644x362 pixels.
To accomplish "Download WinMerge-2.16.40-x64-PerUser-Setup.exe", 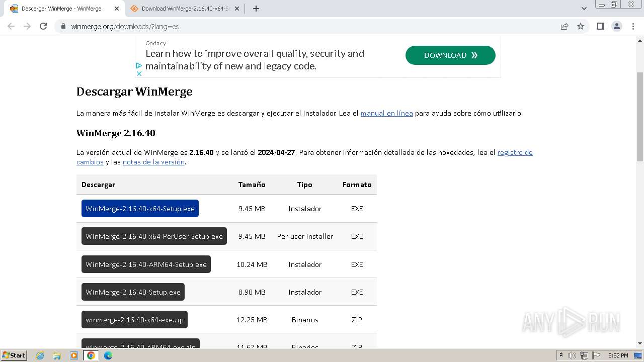I will click(x=154, y=236).
